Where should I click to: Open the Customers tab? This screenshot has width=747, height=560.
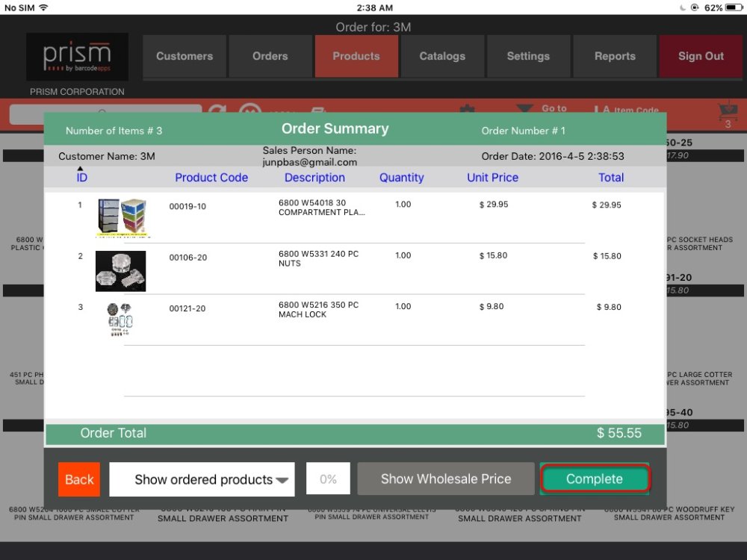point(185,56)
